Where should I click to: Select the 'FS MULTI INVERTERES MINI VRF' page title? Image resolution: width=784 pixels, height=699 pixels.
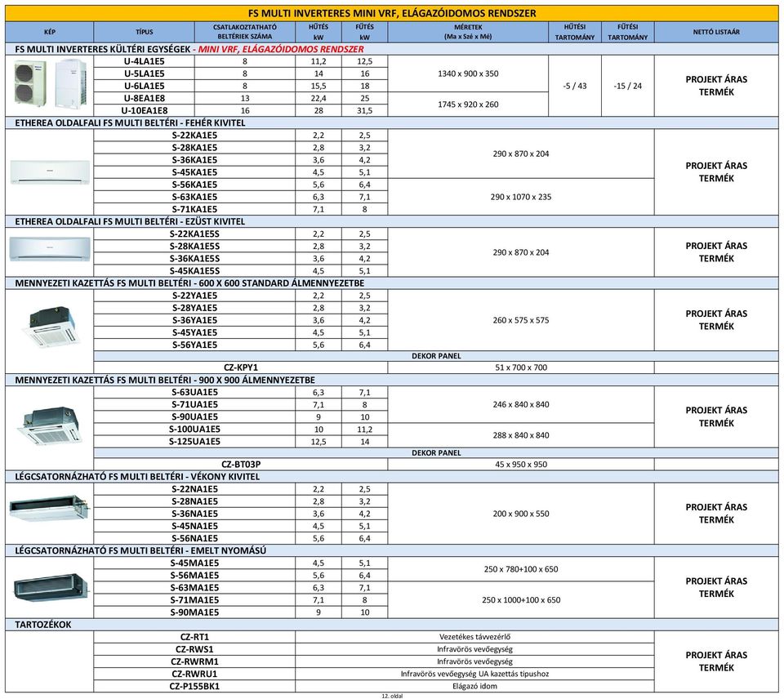pos(392,14)
